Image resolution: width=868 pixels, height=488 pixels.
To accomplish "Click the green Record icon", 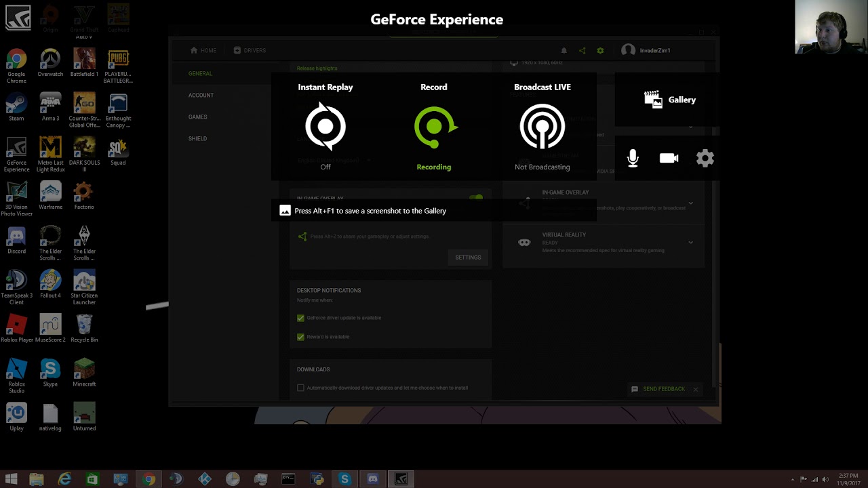I will [435, 126].
